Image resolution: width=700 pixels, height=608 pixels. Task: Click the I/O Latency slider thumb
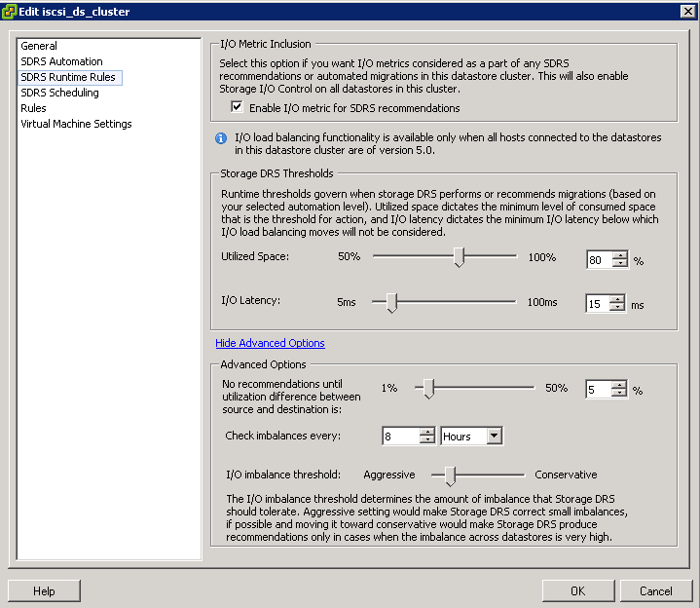(391, 303)
